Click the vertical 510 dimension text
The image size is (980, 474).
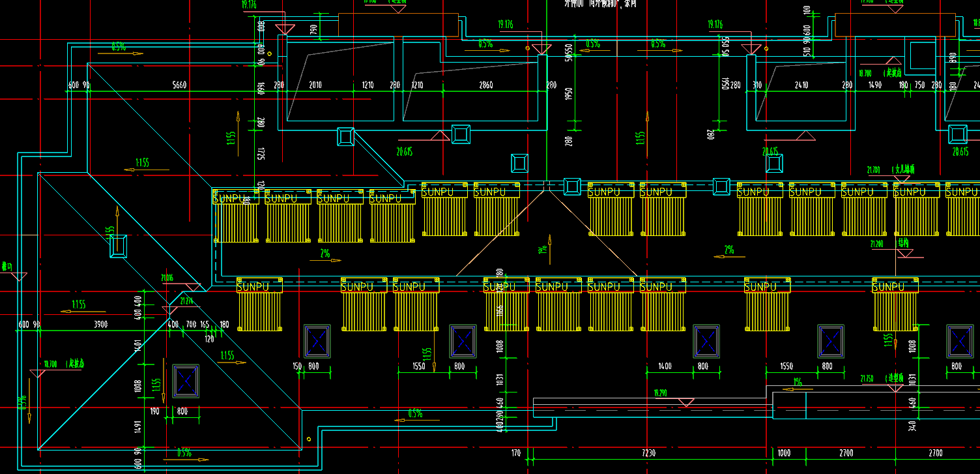807,53
